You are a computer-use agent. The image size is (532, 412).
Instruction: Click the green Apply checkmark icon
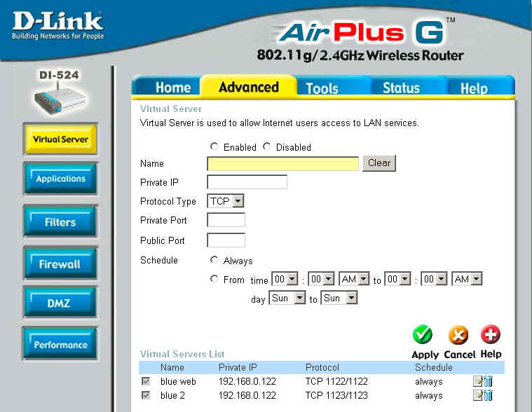pos(423,335)
